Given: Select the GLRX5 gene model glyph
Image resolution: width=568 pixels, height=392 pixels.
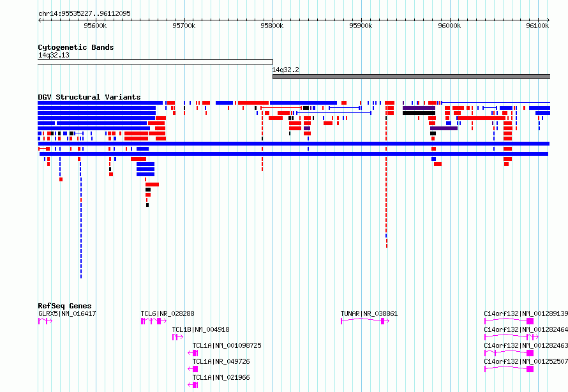Looking at the screenshot, I should (x=45, y=321).
